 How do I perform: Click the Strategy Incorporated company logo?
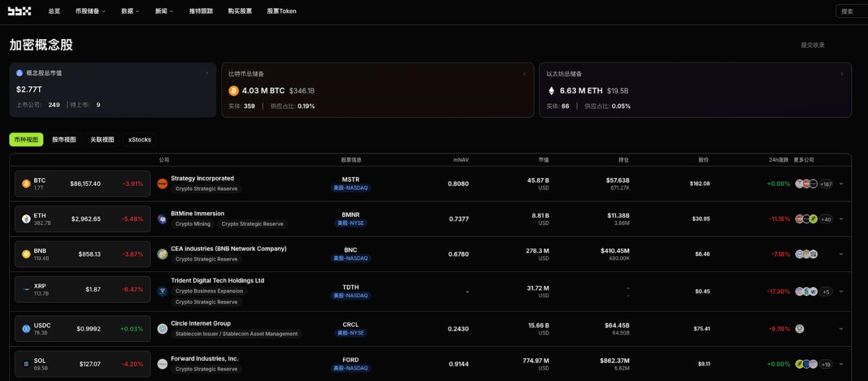click(x=162, y=184)
